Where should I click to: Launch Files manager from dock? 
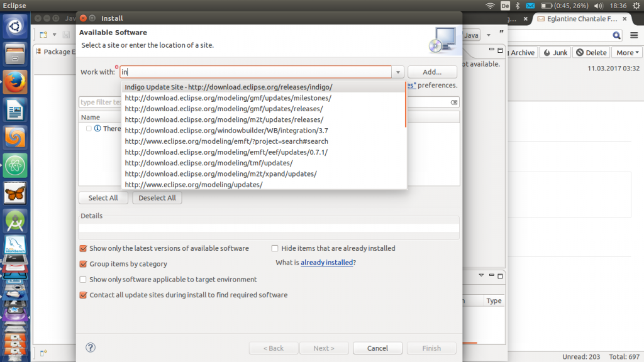[15, 54]
